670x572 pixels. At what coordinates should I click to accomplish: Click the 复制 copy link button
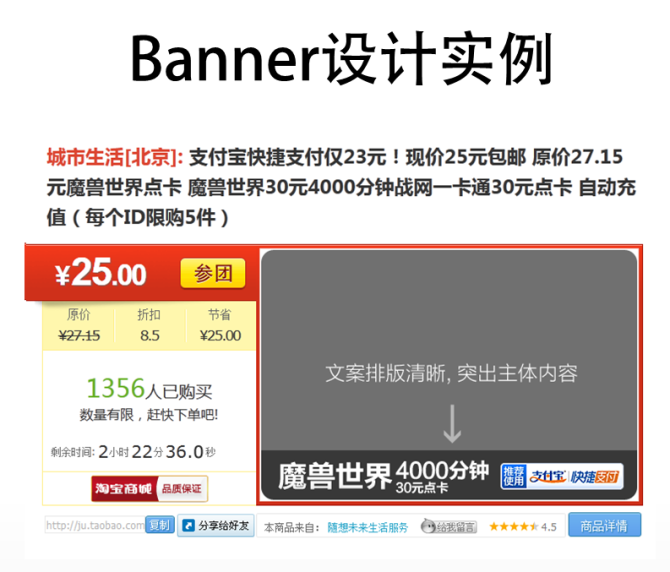(158, 525)
